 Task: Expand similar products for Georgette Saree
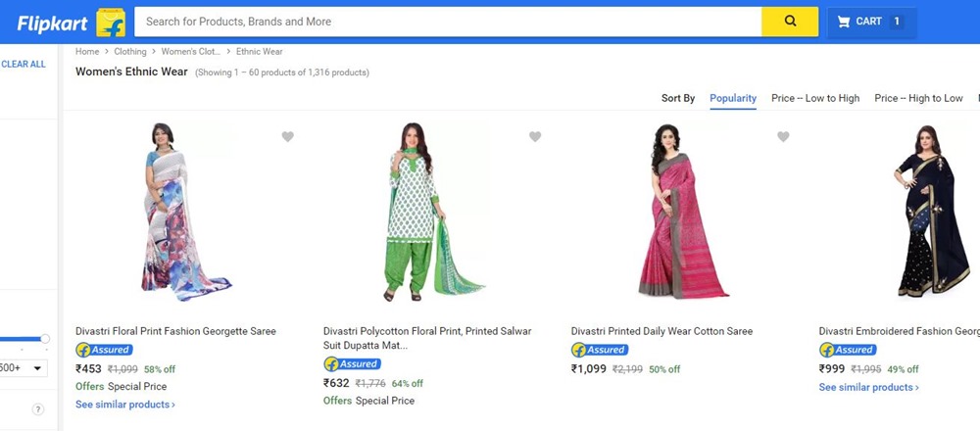tap(125, 405)
